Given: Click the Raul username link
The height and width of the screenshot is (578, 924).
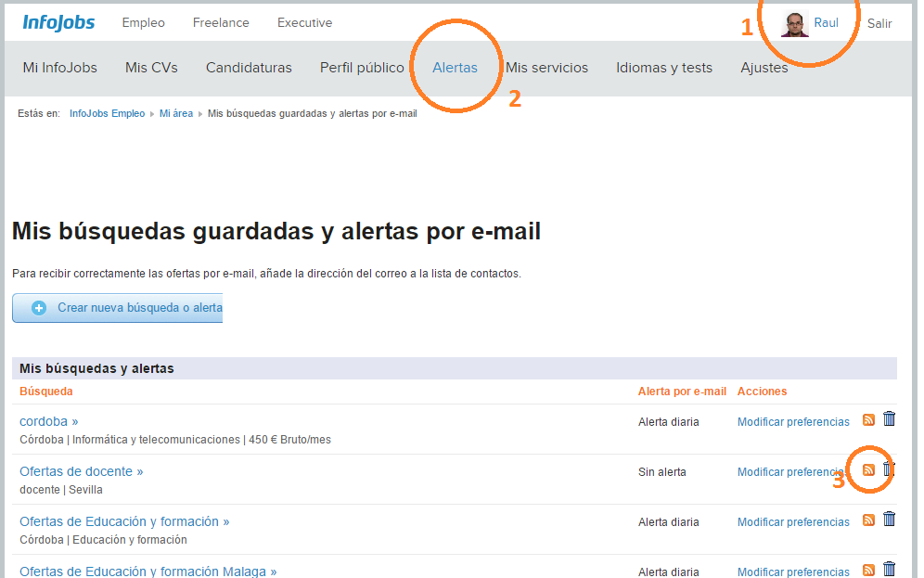Looking at the screenshot, I should tap(827, 22).
